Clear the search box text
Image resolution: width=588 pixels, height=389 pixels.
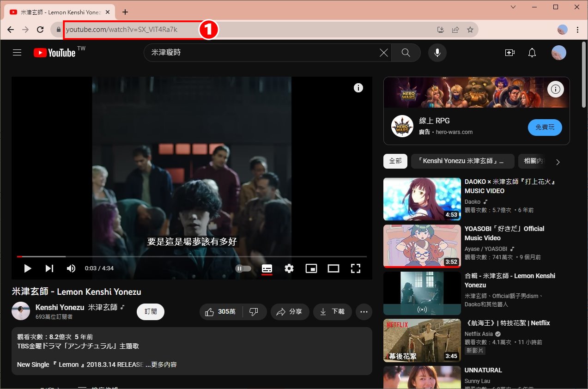coord(384,53)
